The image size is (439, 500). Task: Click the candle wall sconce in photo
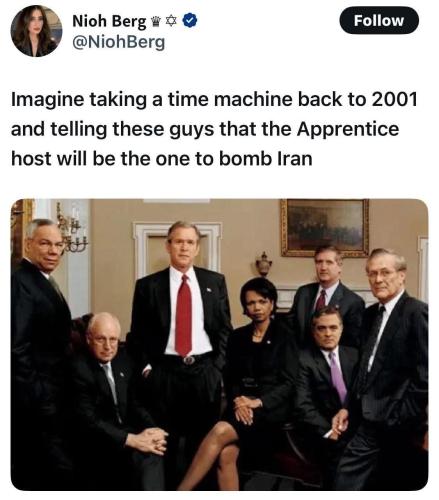pos(70,228)
